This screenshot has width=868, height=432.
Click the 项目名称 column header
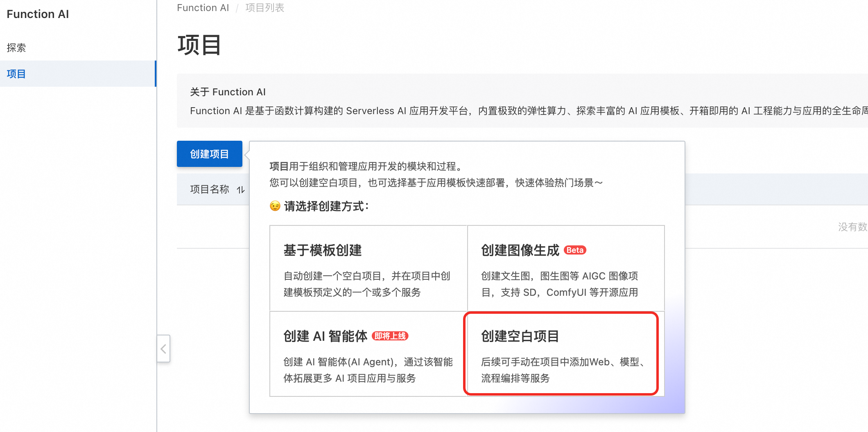click(x=210, y=189)
